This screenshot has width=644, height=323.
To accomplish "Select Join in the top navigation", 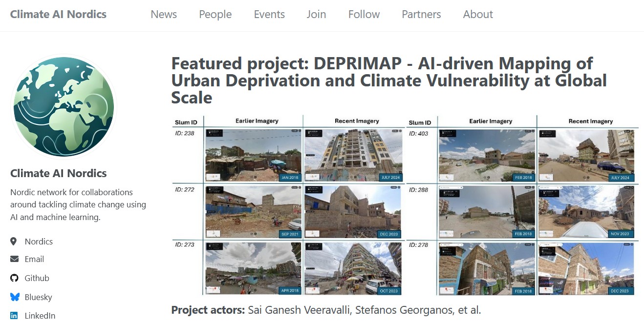I will (316, 15).
